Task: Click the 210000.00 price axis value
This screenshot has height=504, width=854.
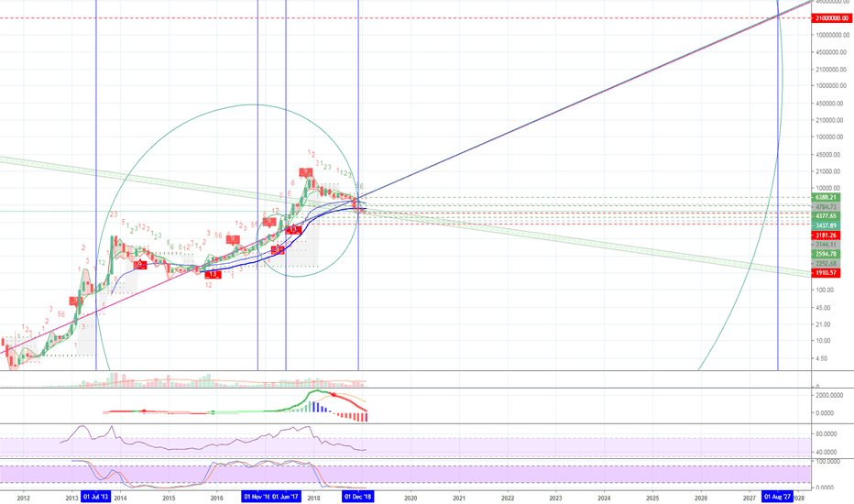Action: tap(831, 120)
